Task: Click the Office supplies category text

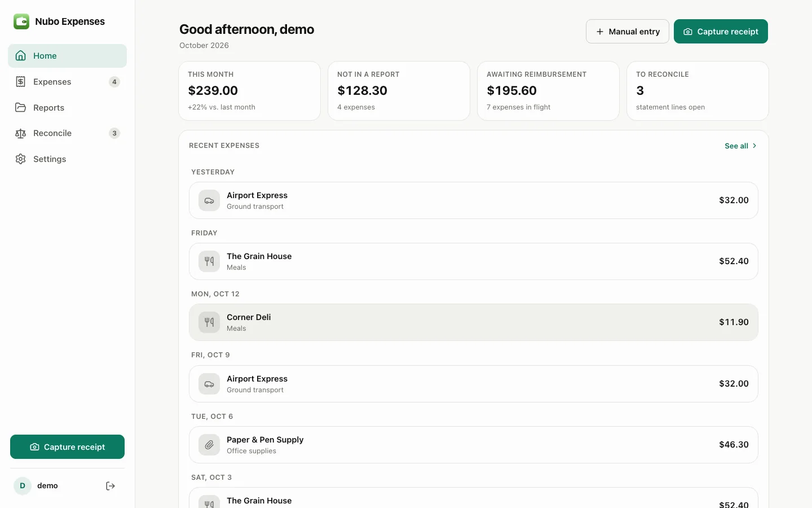Action: (x=251, y=451)
